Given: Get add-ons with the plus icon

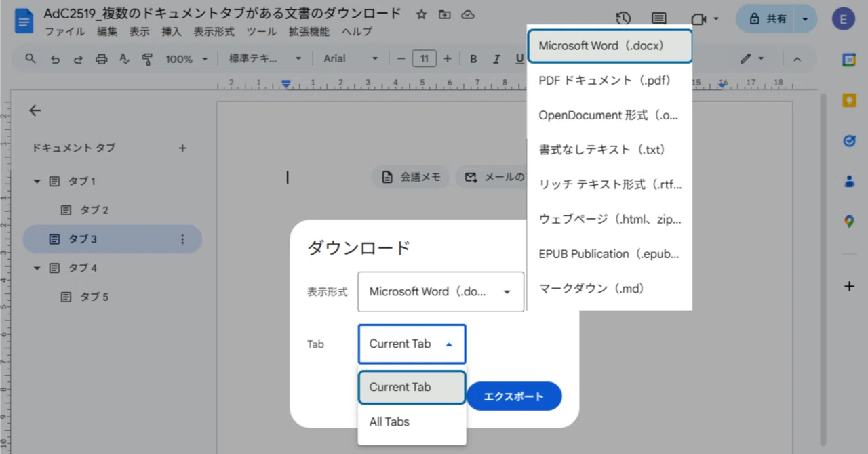Looking at the screenshot, I should 849,286.
